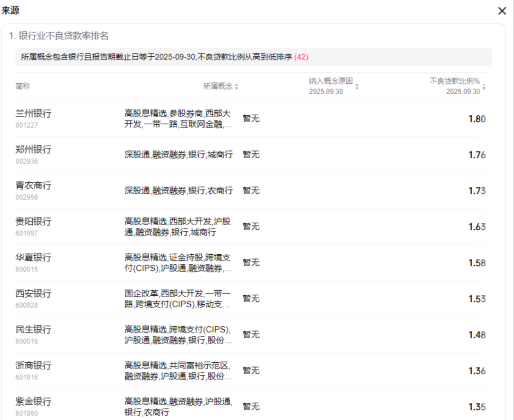Click 西安银行 concepts starting 国企改革
514x420 pixels.
[178, 299]
